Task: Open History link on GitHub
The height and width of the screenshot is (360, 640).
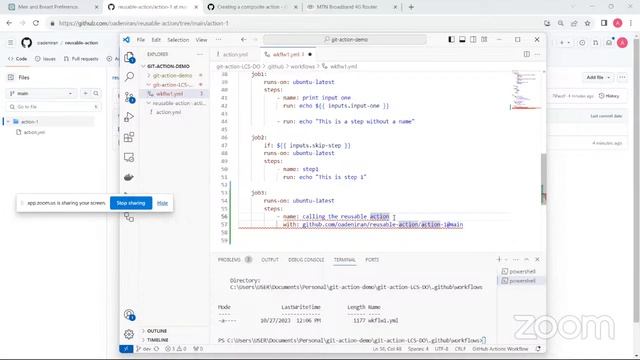Action: point(609,96)
